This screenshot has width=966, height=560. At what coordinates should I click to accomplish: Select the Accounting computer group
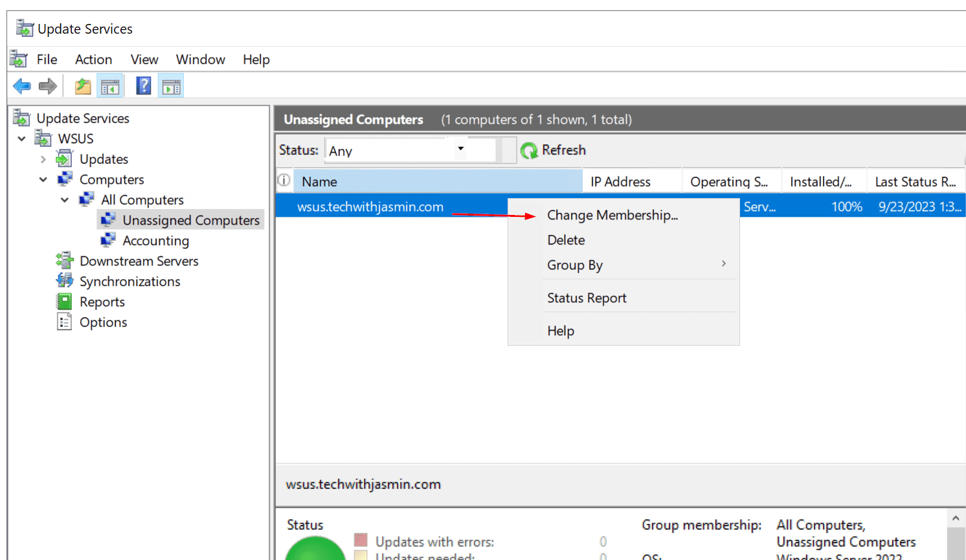pos(156,241)
